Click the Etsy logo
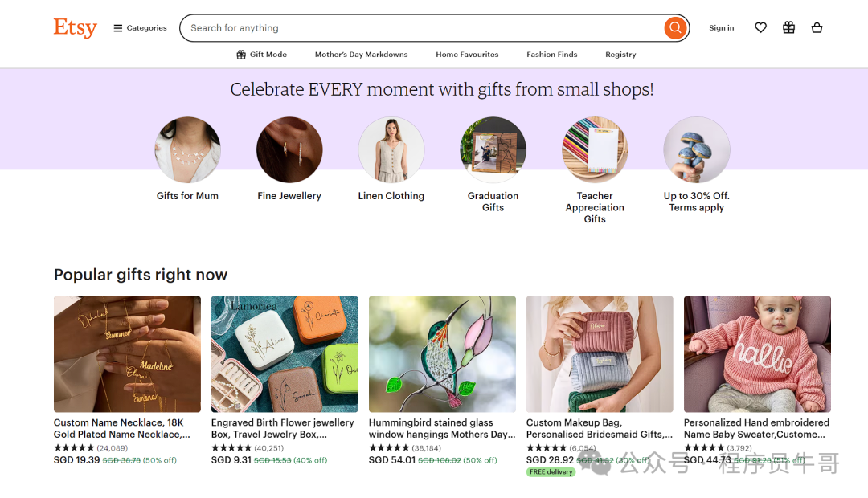Screen dimensions: 868x498 pyautogui.click(x=75, y=28)
